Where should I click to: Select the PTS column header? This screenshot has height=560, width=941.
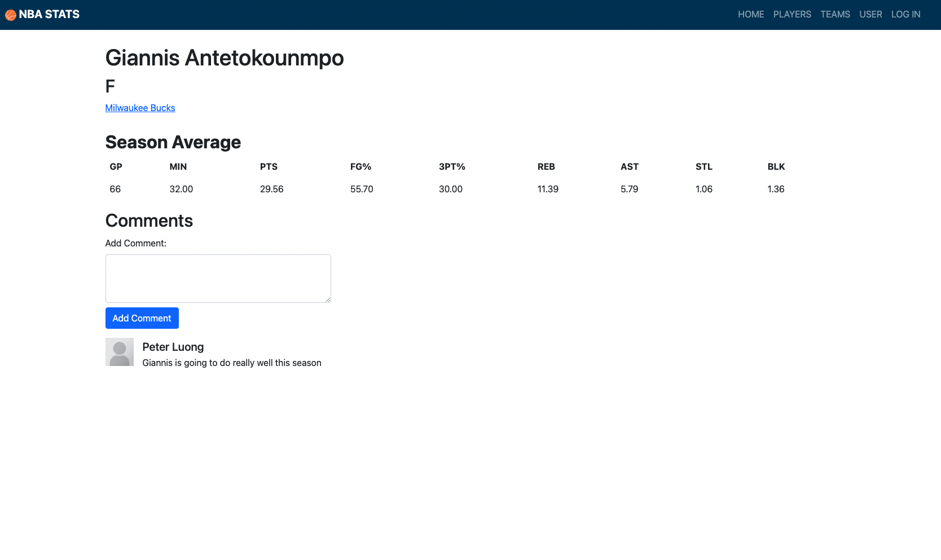[x=269, y=166]
